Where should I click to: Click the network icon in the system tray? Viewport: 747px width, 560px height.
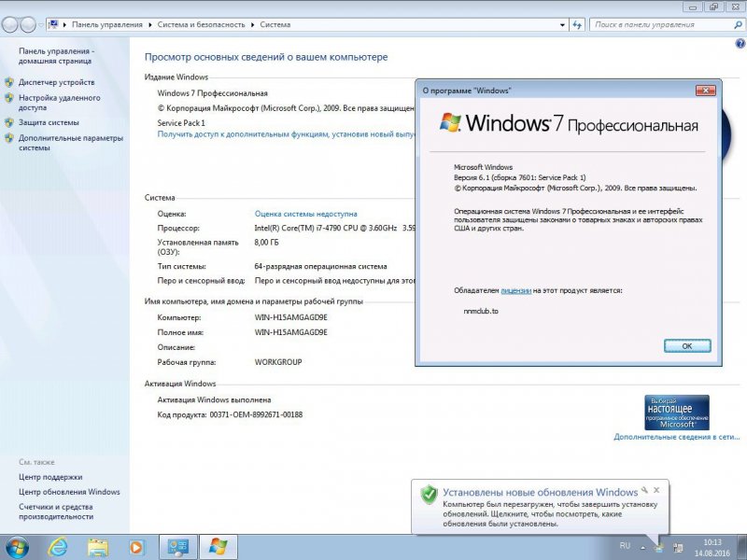coord(678,548)
